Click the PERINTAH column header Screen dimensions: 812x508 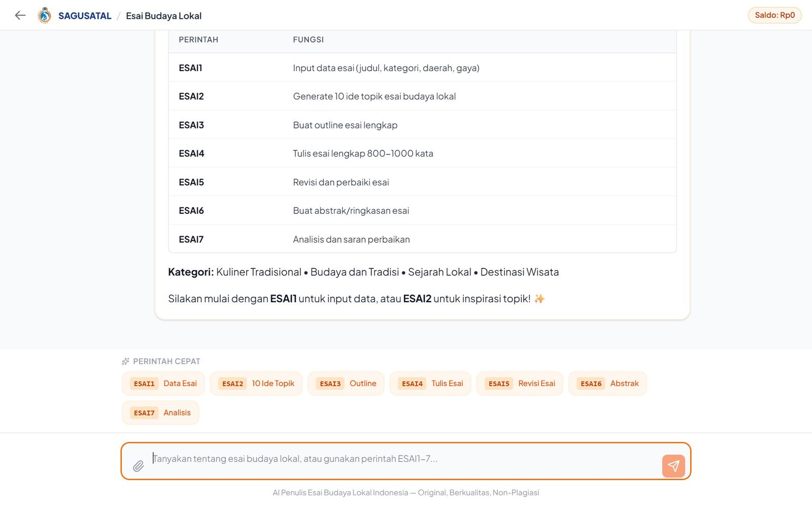coord(198,40)
